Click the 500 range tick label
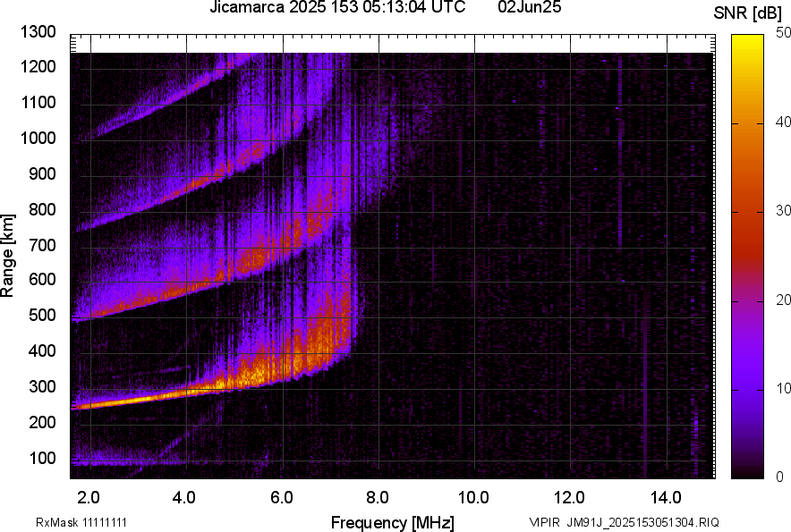This screenshot has height=532, width=791. click(x=42, y=316)
